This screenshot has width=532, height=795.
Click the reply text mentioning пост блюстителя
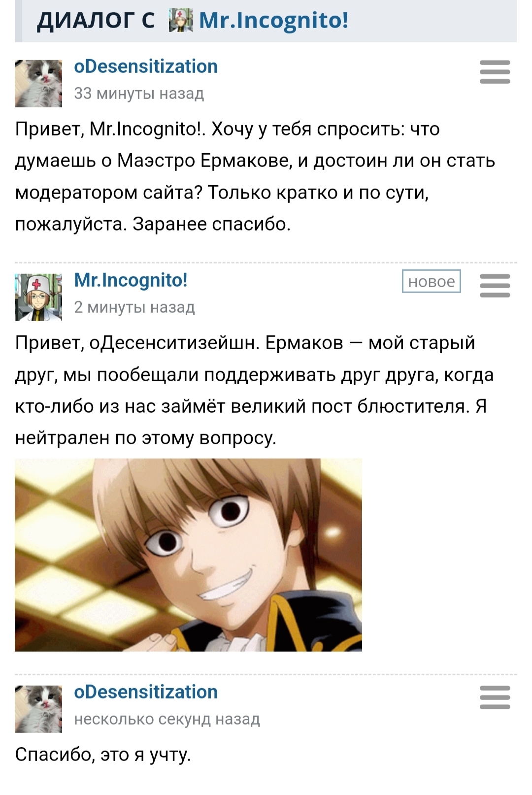[255, 390]
